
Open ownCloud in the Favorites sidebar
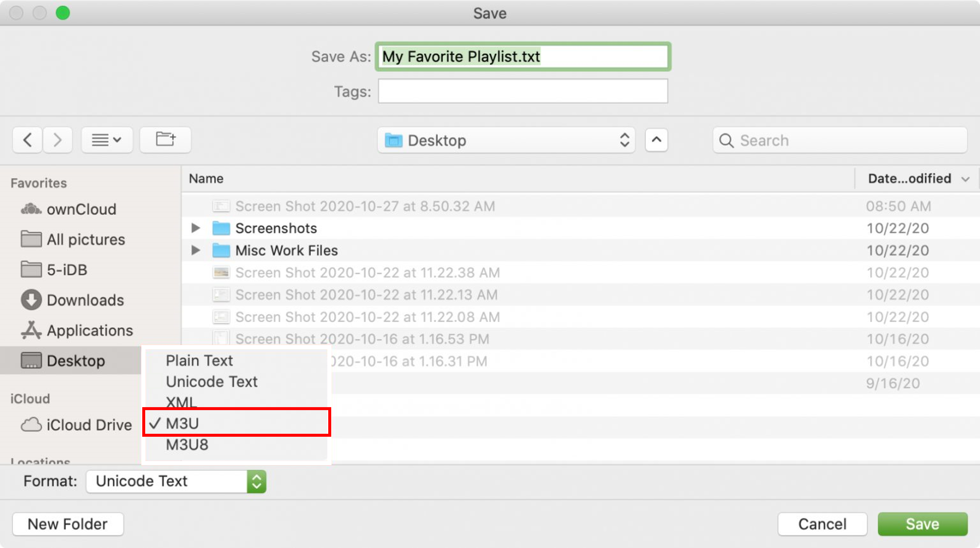coord(81,209)
